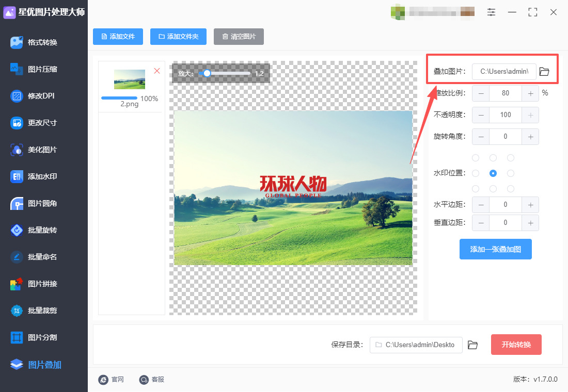
Task: Increase 缩放比例 scale with plus
Action: (x=530, y=93)
